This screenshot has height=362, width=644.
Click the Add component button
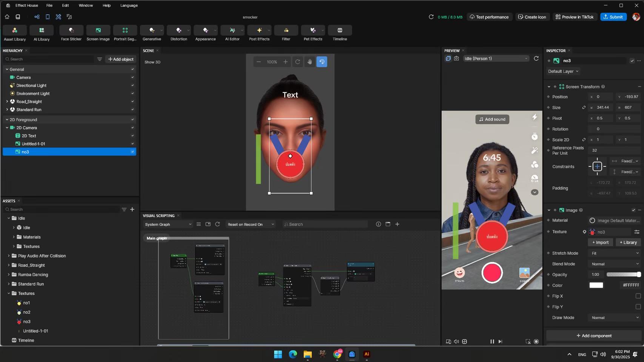point(594,336)
